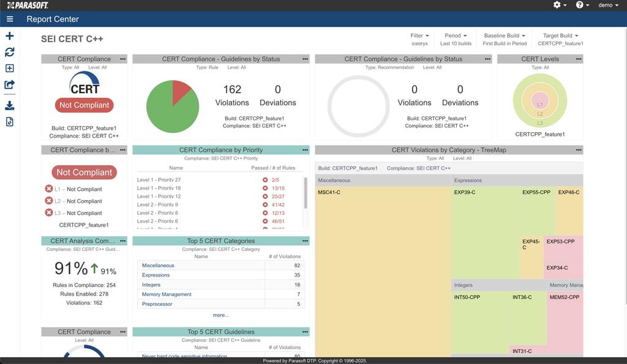Click the L1 Not Compliant red X icon
The image size is (627, 364).
pyautogui.click(x=49, y=188)
